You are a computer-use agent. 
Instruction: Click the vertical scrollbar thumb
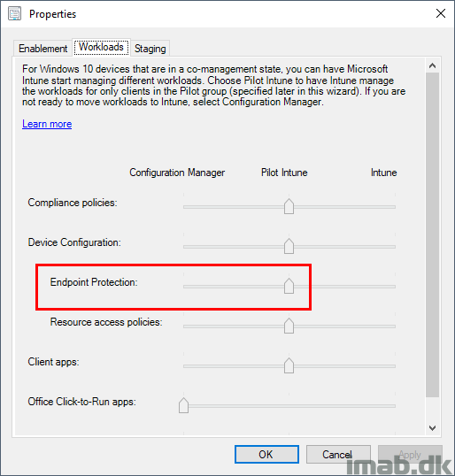point(433,234)
